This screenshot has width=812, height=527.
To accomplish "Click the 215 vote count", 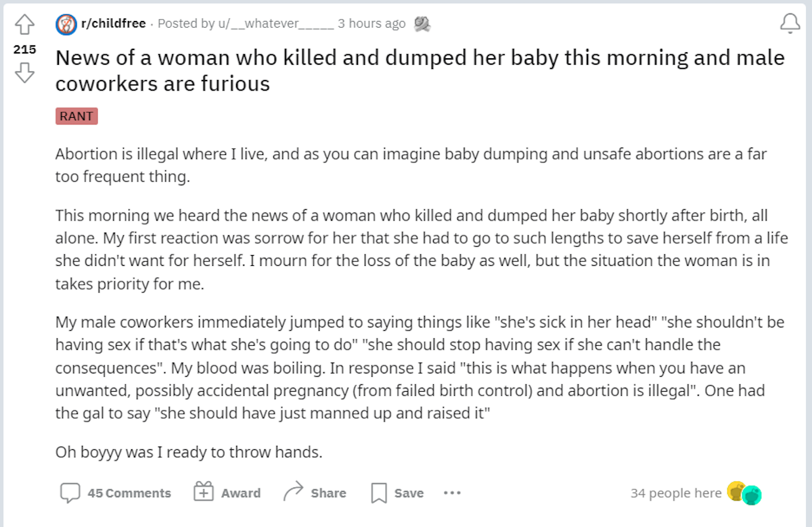I will 24,49.
